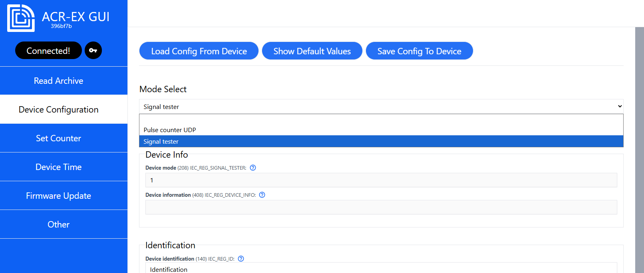Click the ACR-EX GUI logo icon
644x273 pixels.
(x=21, y=18)
